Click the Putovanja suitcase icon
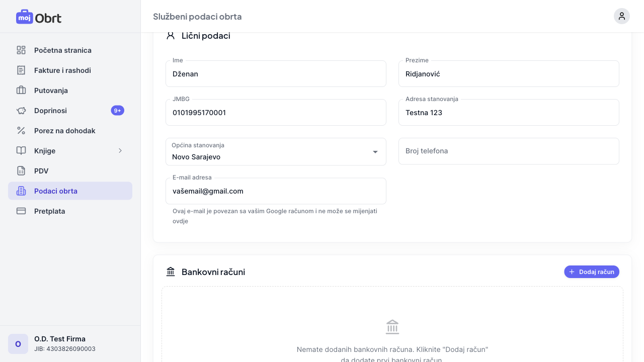 click(21, 90)
